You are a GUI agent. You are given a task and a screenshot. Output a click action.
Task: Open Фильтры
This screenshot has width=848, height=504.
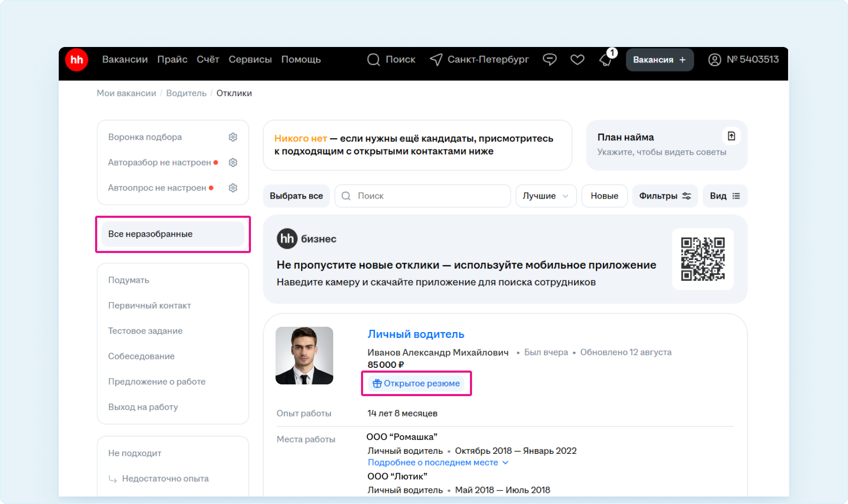point(665,196)
